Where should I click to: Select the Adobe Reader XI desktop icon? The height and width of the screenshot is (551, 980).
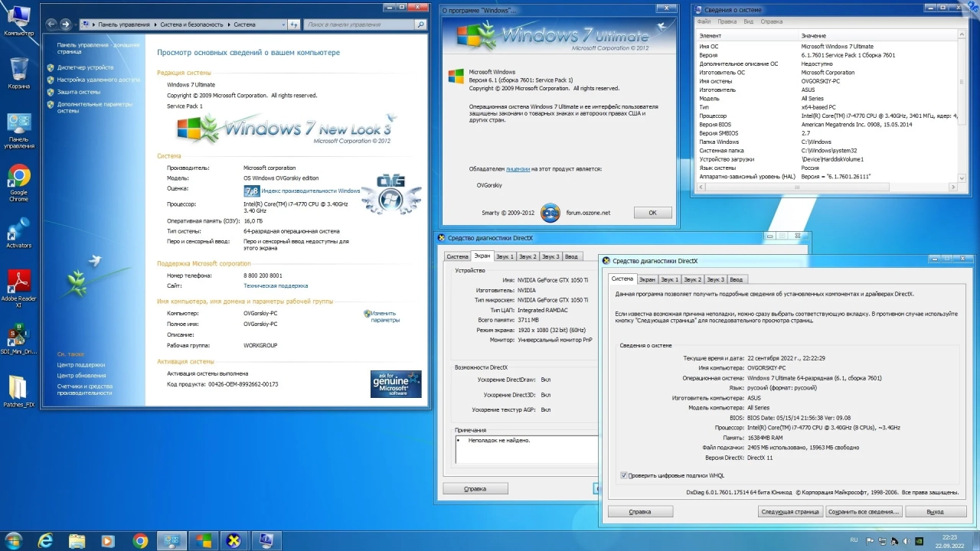18,288
